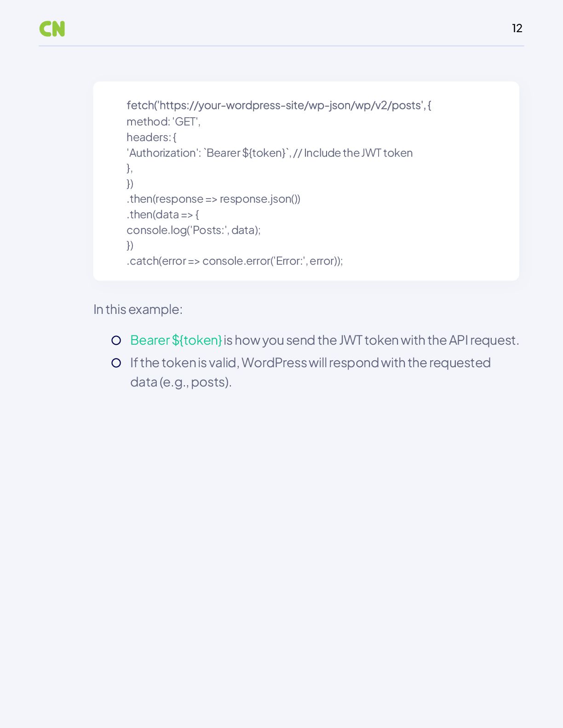Click the bullet circle before Bearer ${token}
Viewport: 563px width, 728px height.
[116, 341]
